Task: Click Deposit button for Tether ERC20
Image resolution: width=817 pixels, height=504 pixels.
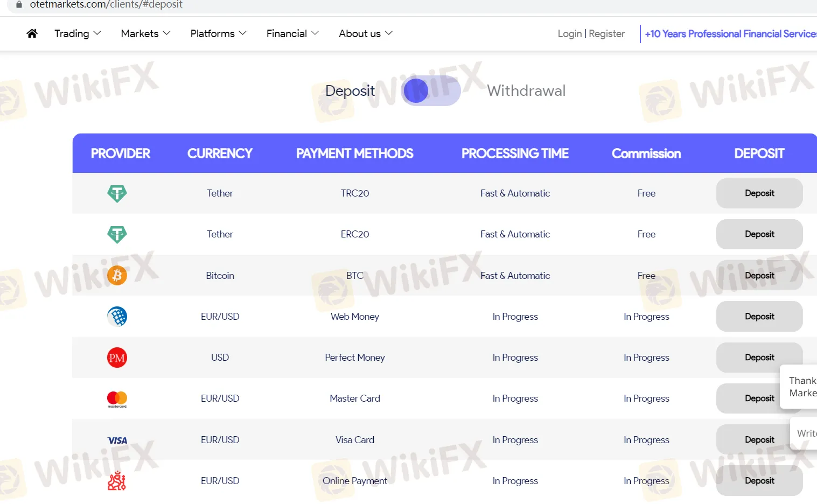Action: pos(759,234)
